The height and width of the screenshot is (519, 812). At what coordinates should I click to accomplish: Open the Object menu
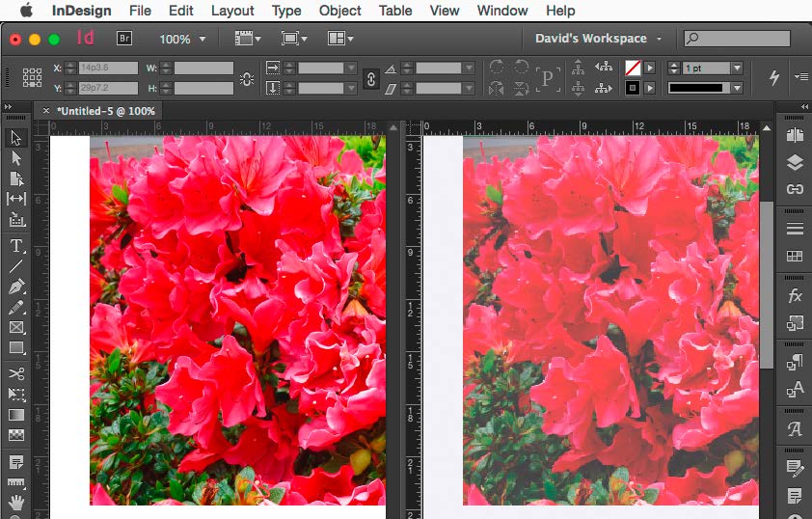[339, 11]
